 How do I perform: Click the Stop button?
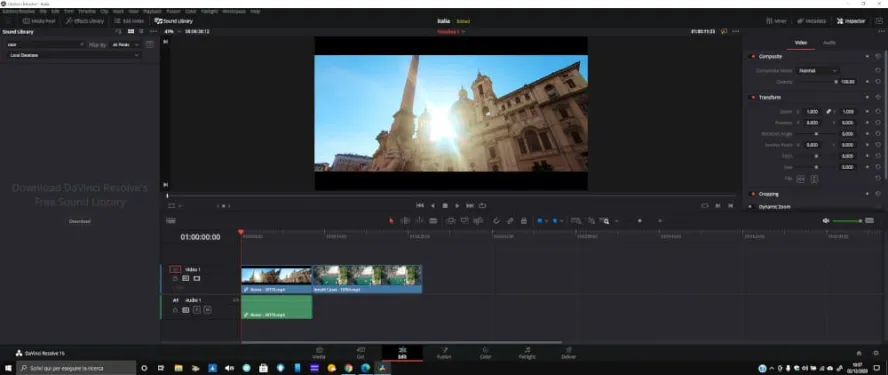point(445,206)
